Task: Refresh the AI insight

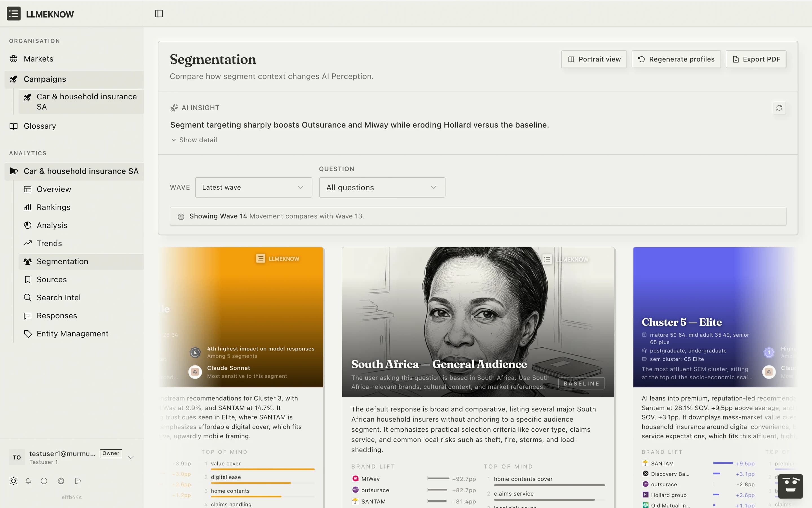Action: click(x=779, y=108)
